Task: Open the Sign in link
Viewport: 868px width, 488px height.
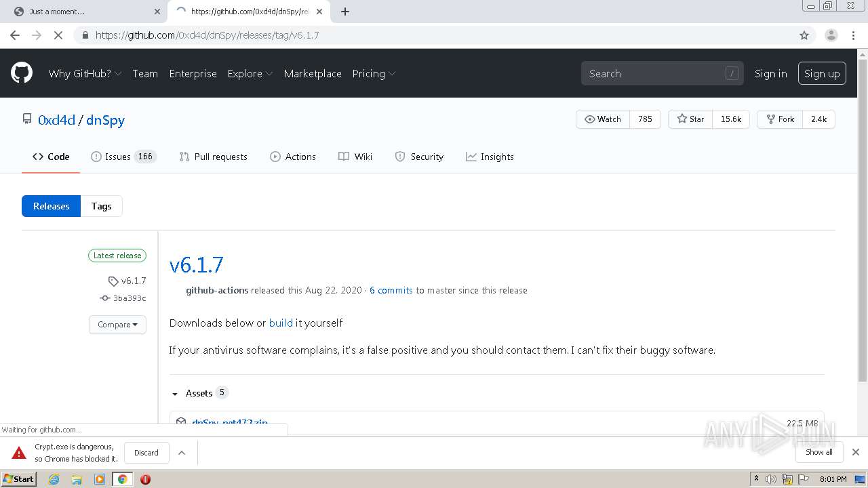Action: point(770,73)
